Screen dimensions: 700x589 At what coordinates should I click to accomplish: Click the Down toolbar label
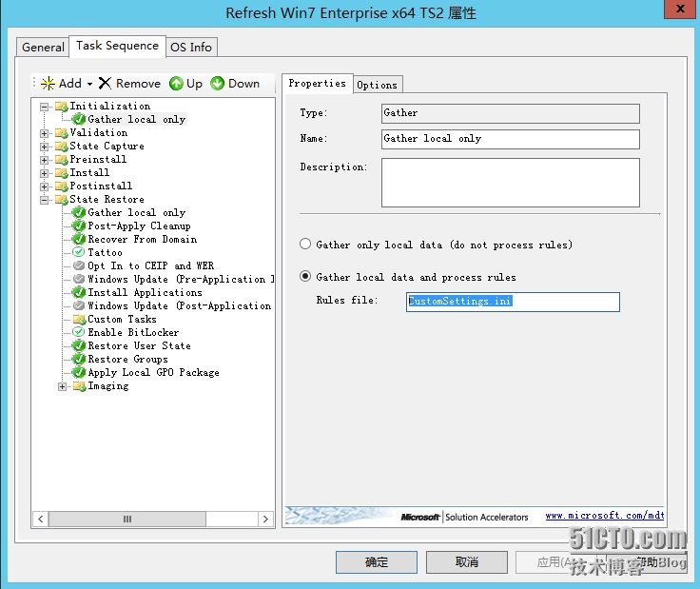[243, 84]
